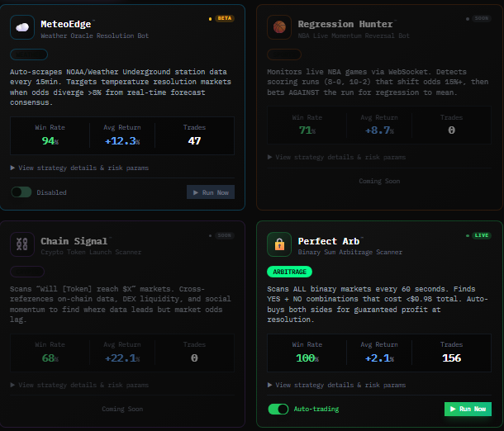Viewport: 504px width, 431px height.
Task: Click the SOON badge on Chain Signal
Action: (225, 235)
